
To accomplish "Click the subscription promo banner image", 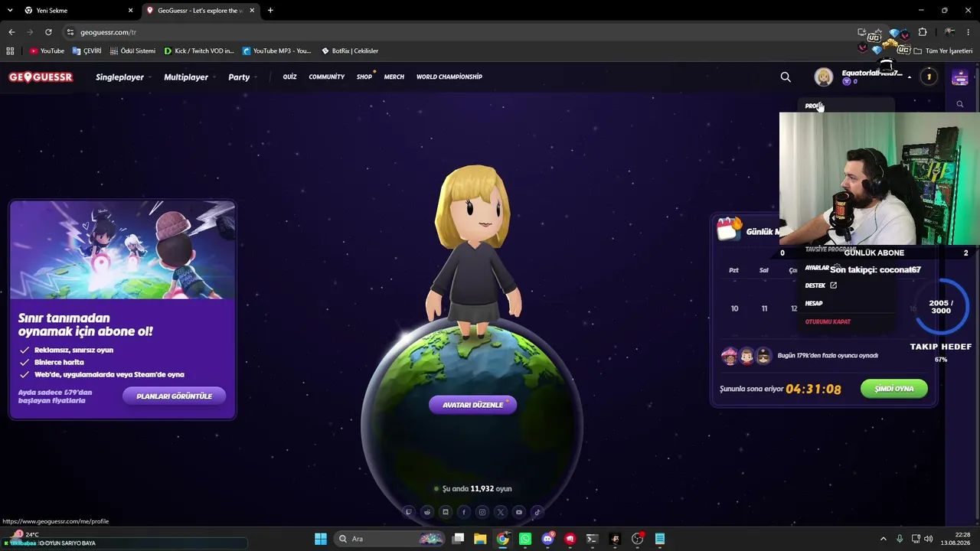I will tap(122, 250).
